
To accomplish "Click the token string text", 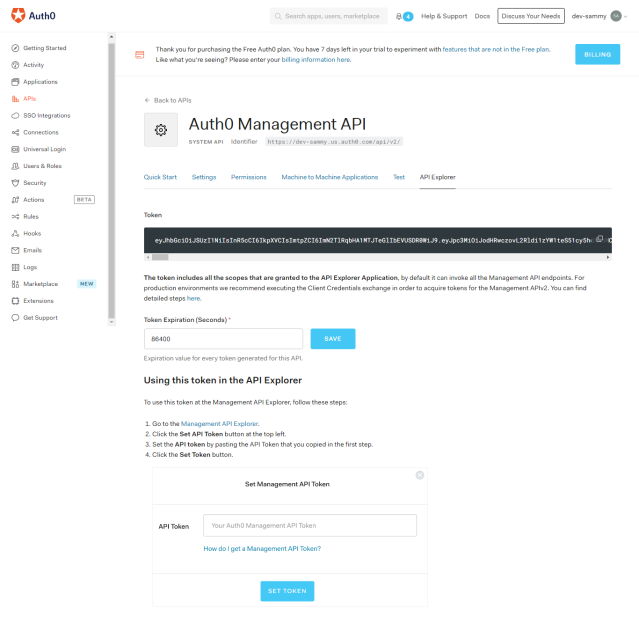I will coord(373,240).
